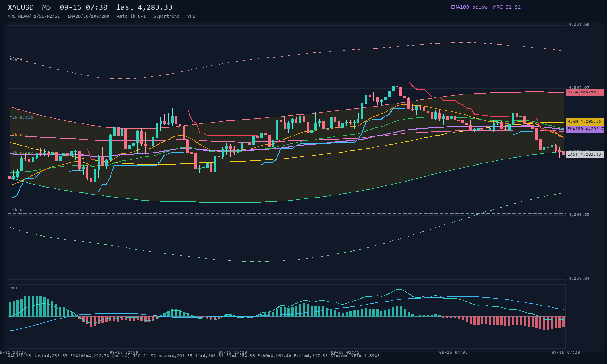Click the yellow MEAN 4,295.55 price tag
The width and height of the screenshot is (607, 364).
pyautogui.click(x=585, y=122)
